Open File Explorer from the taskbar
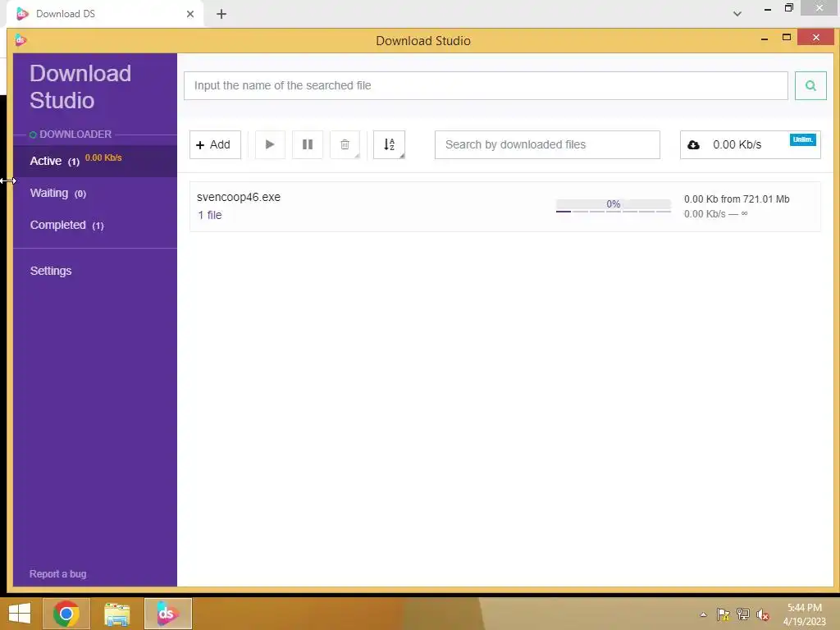840x630 pixels. click(116, 614)
